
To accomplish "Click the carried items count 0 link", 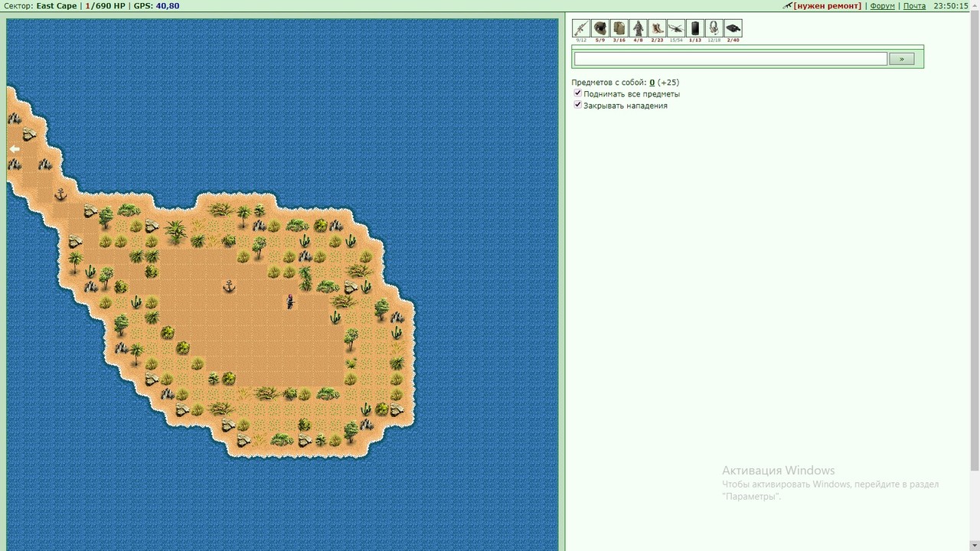I will 652,82.
